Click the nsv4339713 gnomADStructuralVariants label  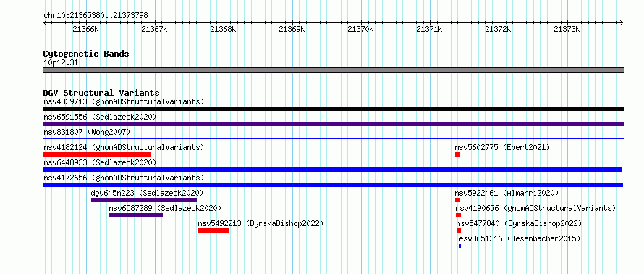[x=124, y=101]
